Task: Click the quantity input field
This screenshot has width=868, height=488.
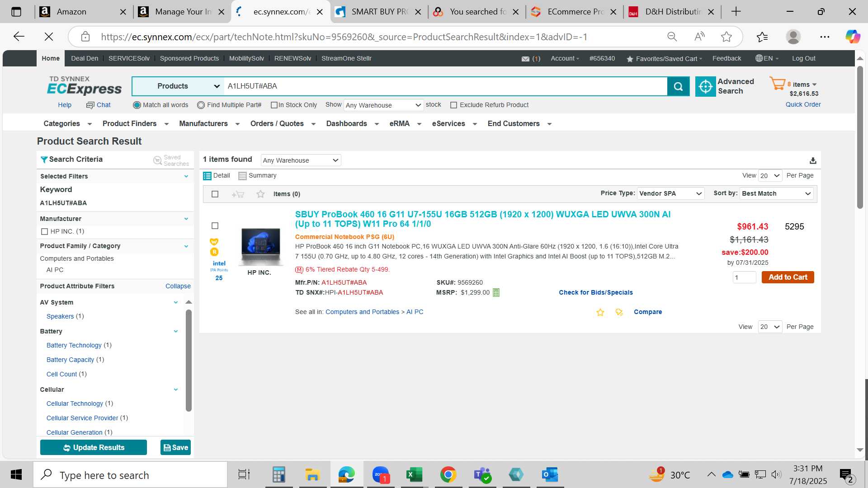Action: coord(744,277)
